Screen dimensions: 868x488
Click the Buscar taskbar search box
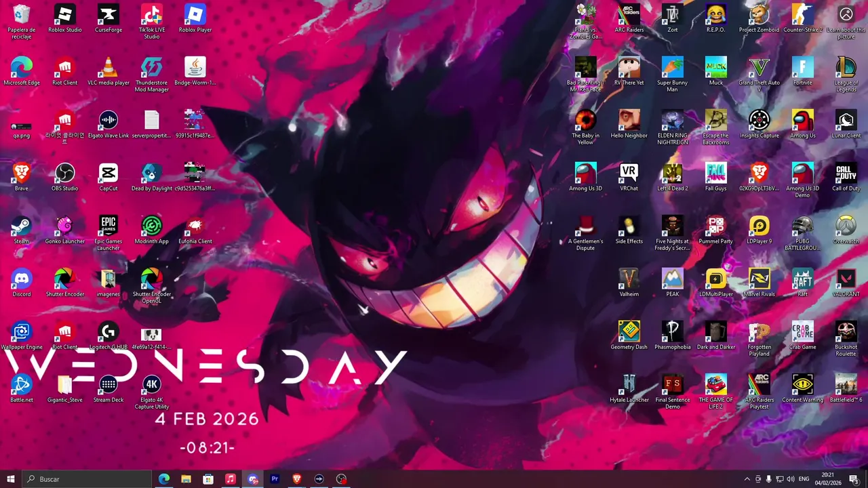(x=87, y=479)
